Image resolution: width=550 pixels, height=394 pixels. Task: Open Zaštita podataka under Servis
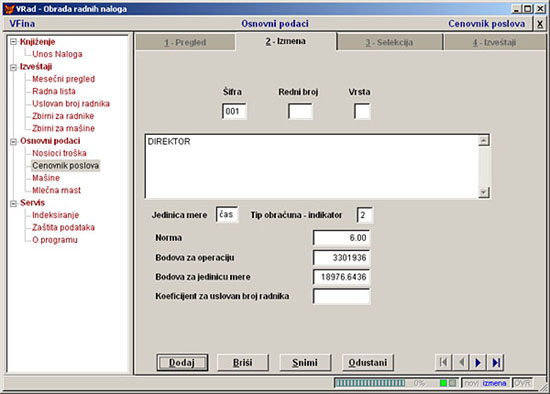(x=63, y=227)
